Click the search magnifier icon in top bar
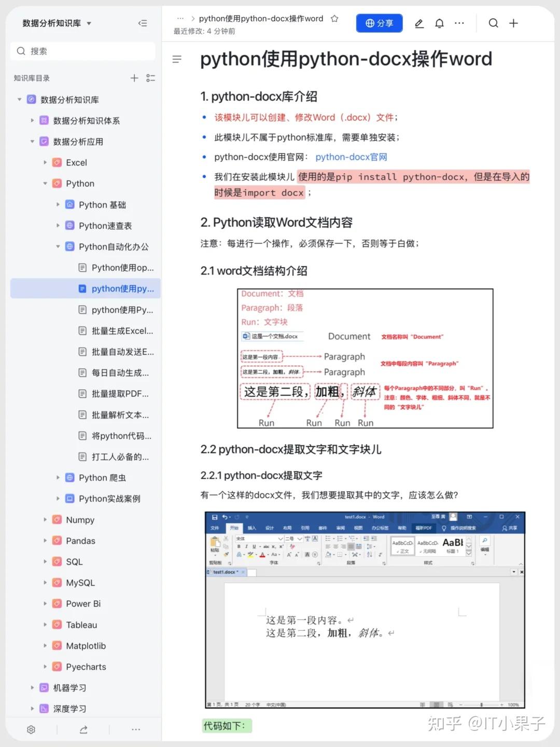This screenshot has width=560, height=747. click(x=493, y=23)
